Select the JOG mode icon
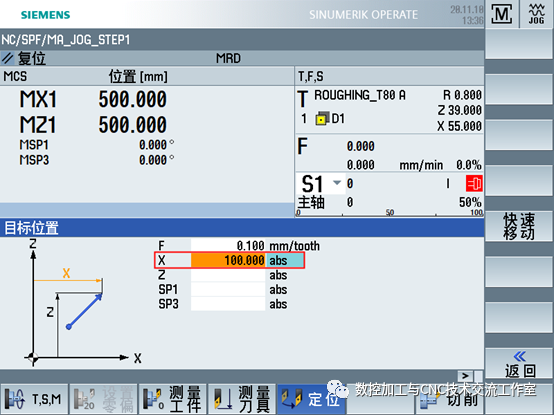 click(536, 14)
